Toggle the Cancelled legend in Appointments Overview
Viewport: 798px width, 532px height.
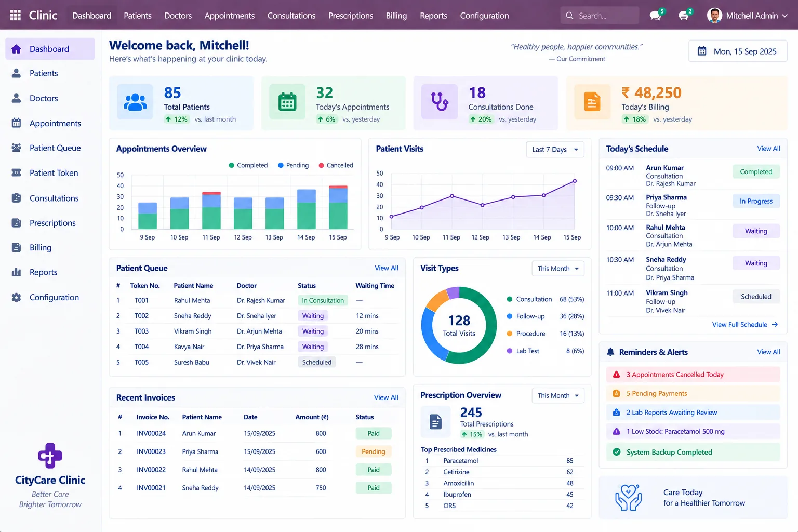coord(336,165)
